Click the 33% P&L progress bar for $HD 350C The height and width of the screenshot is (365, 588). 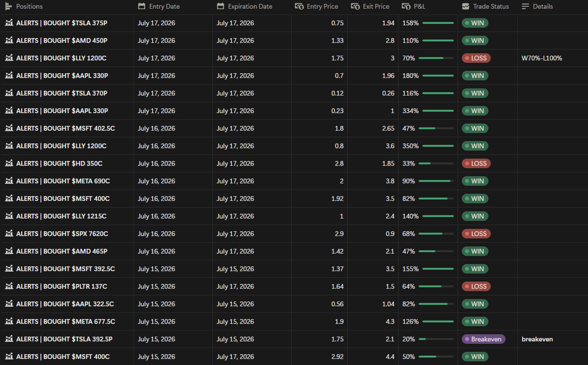[436, 163]
